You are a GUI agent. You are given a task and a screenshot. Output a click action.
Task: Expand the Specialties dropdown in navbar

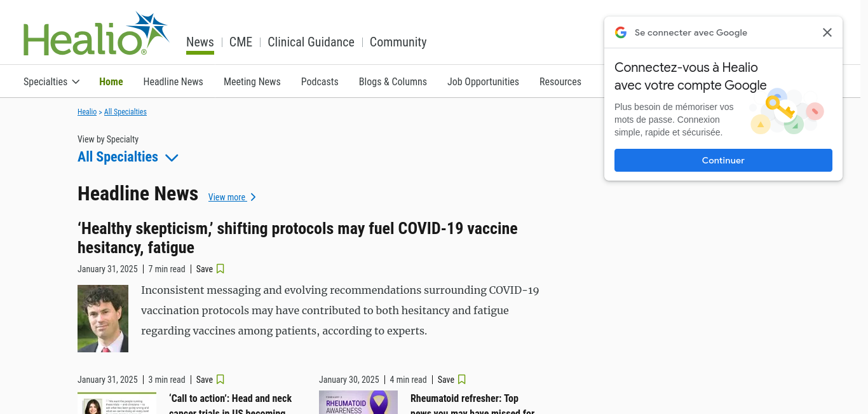[x=51, y=81]
